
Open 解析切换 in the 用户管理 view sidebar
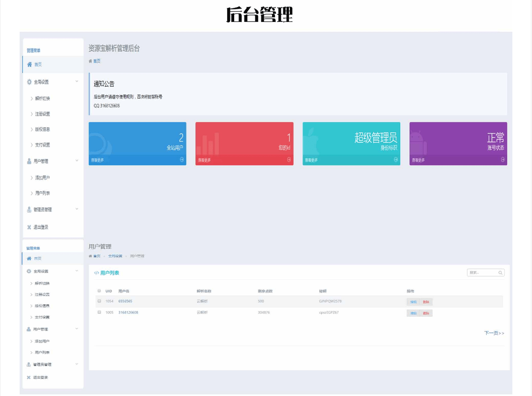tap(42, 283)
